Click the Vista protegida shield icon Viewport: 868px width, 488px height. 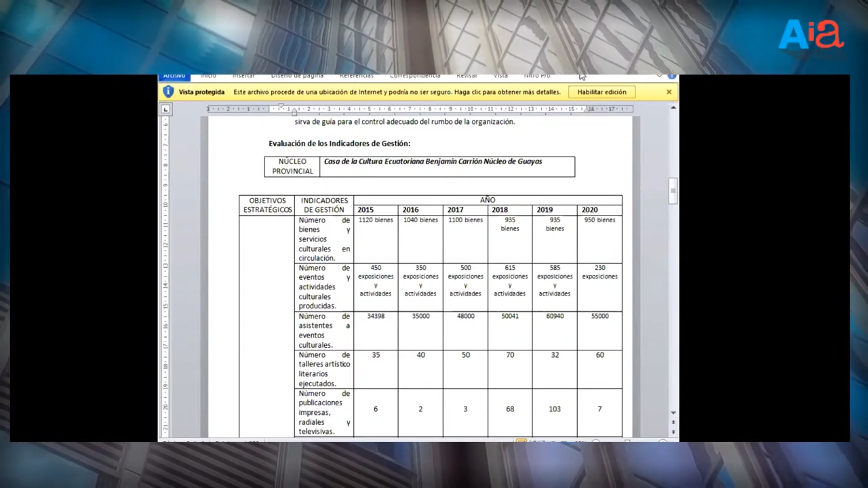click(x=168, y=91)
